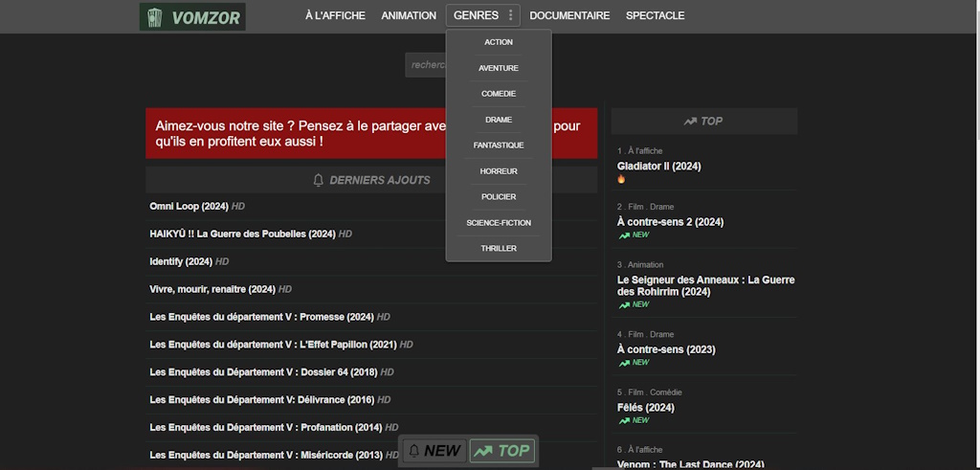Open Département V : Promesse (2024) link
The image size is (980, 470).
coord(262,317)
